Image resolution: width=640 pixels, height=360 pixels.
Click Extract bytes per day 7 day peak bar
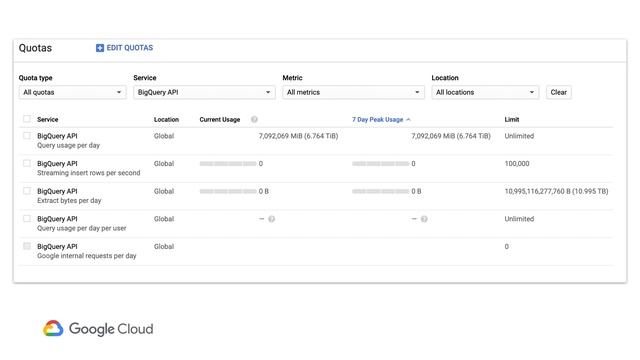380,191
